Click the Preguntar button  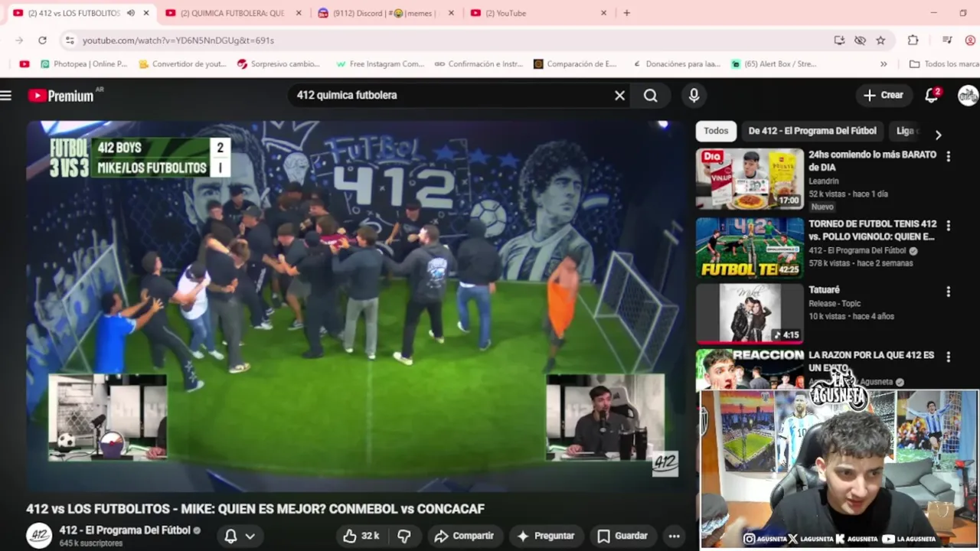(x=546, y=536)
